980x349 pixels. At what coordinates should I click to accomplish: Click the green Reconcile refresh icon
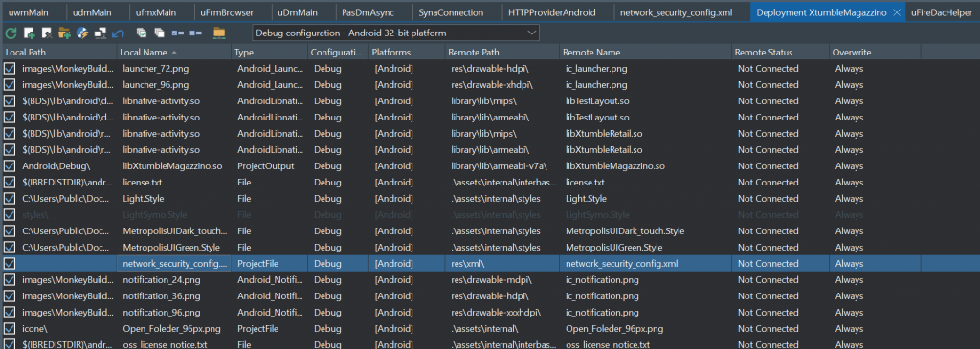[x=11, y=33]
